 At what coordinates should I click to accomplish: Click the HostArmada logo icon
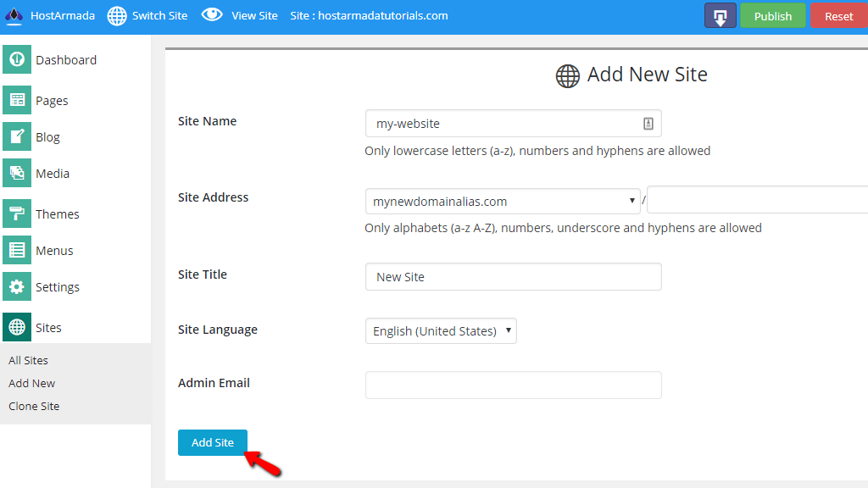[x=14, y=16]
